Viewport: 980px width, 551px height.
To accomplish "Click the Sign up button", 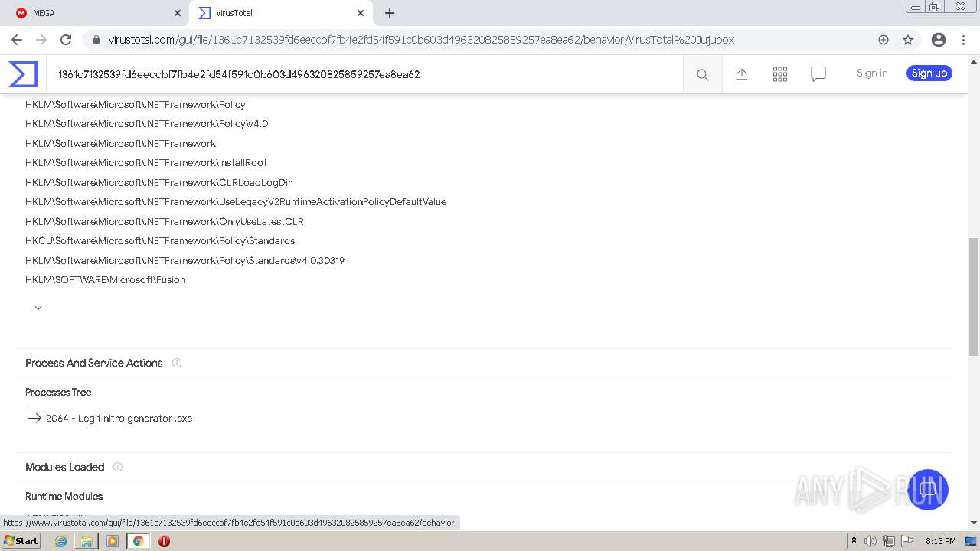I will pyautogui.click(x=929, y=73).
